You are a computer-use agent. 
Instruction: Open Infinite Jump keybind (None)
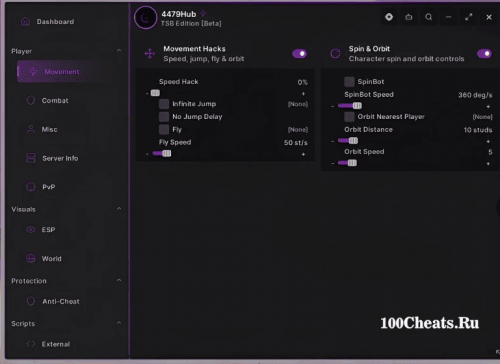click(298, 104)
